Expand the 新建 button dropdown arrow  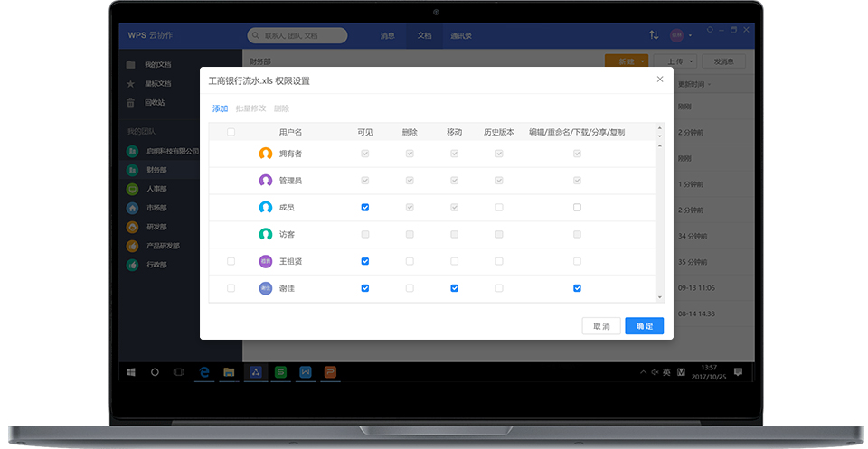click(x=642, y=61)
